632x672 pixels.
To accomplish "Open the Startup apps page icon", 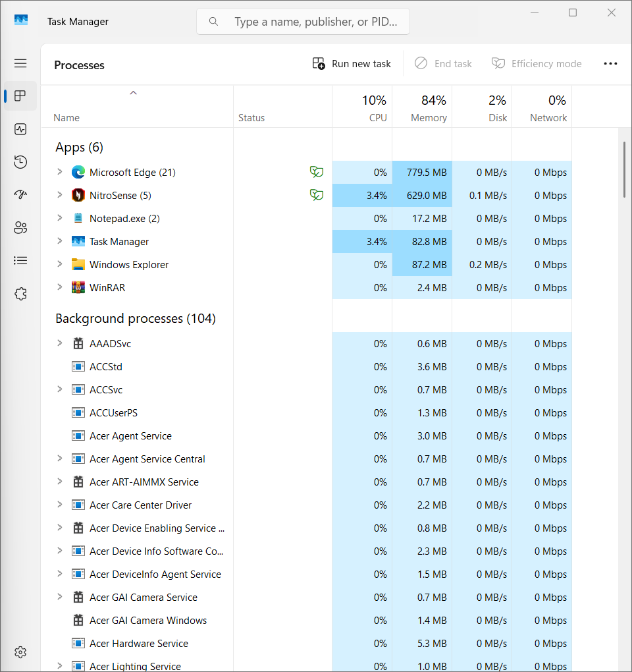I will pos(20,194).
